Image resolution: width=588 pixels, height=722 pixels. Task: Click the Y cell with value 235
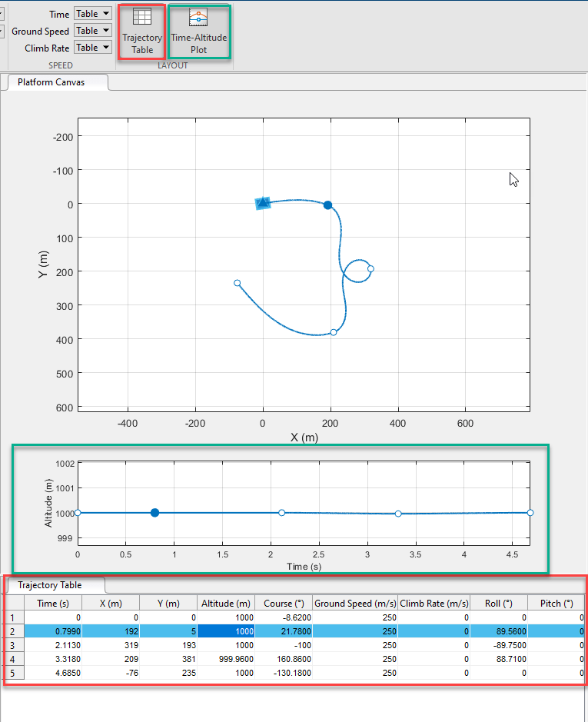tap(168, 673)
